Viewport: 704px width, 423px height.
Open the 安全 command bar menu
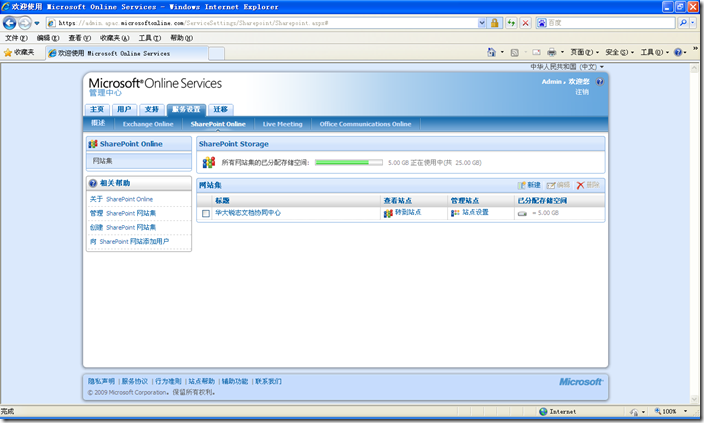click(x=620, y=52)
